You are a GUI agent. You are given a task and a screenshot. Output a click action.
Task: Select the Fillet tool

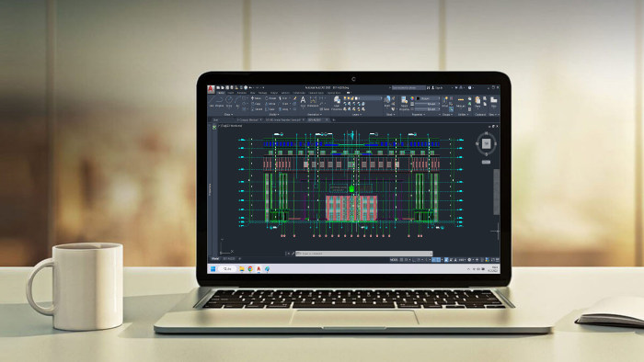tap(283, 104)
